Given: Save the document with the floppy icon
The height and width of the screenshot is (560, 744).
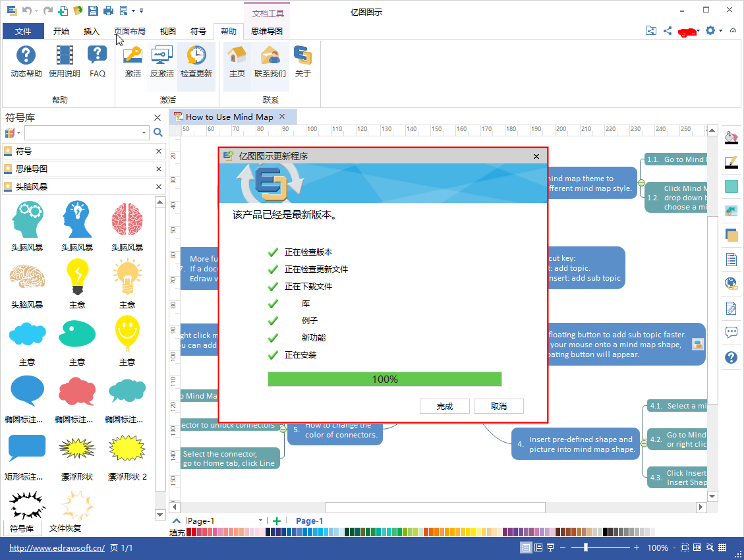Looking at the screenshot, I should (x=94, y=11).
